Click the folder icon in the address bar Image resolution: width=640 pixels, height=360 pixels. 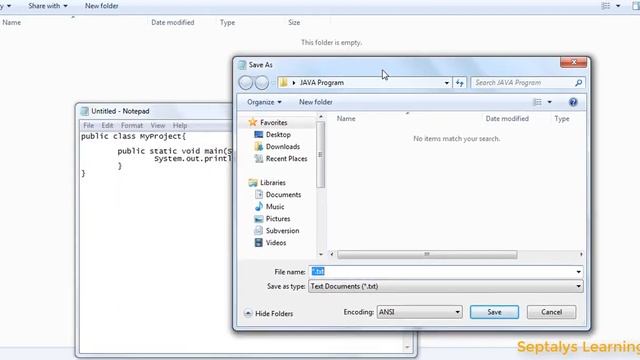[283, 82]
